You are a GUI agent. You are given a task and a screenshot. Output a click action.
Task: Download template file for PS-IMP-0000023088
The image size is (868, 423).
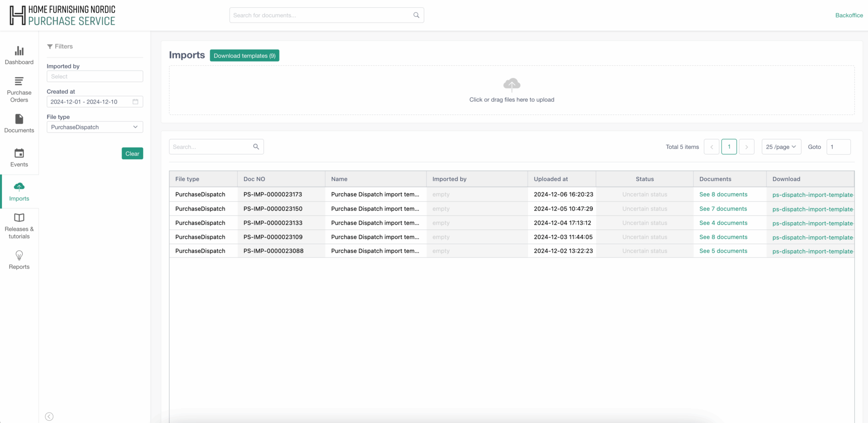(x=813, y=251)
